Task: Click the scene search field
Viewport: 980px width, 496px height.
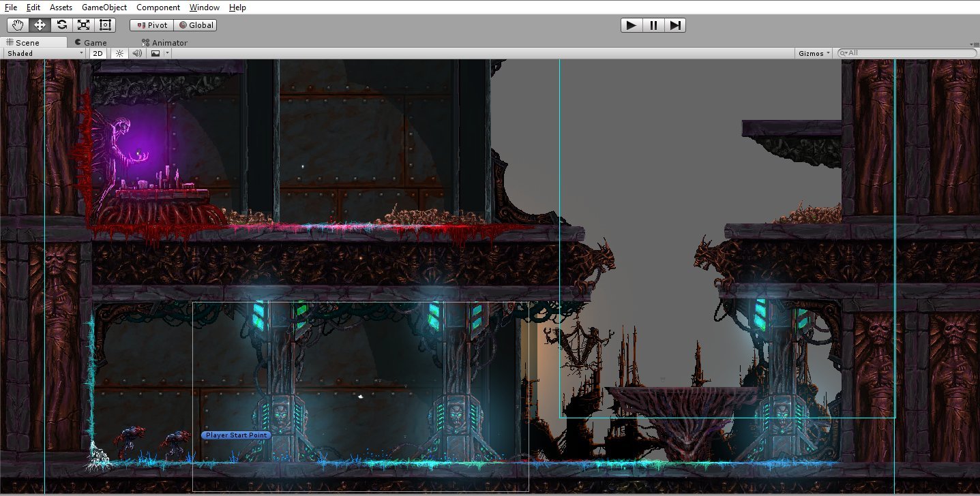Action: click(906, 53)
